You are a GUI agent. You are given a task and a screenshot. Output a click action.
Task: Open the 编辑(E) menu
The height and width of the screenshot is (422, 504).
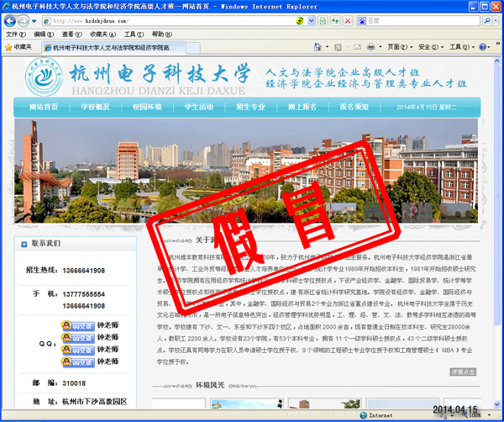[x=44, y=34]
